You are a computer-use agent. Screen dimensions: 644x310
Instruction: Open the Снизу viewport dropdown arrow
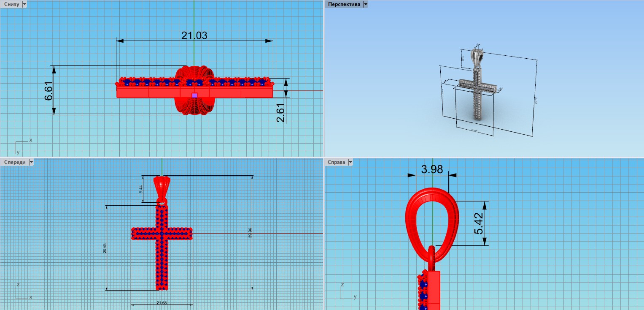tap(24, 4)
